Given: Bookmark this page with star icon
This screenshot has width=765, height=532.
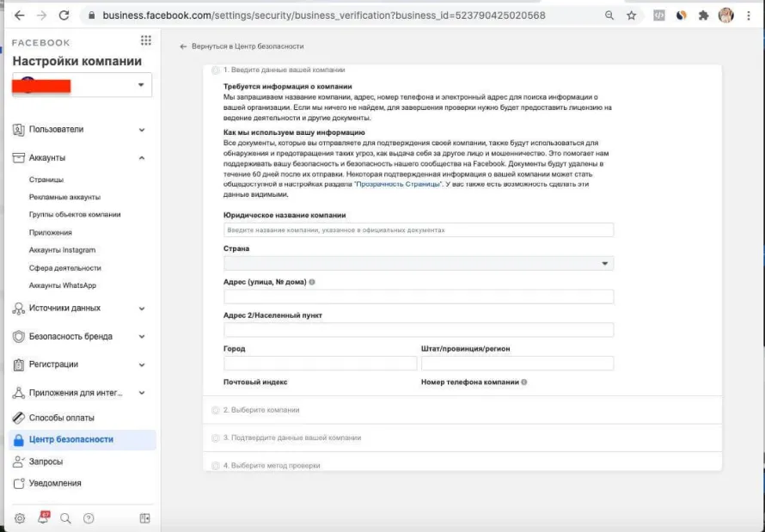Looking at the screenshot, I should (x=631, y=15).
